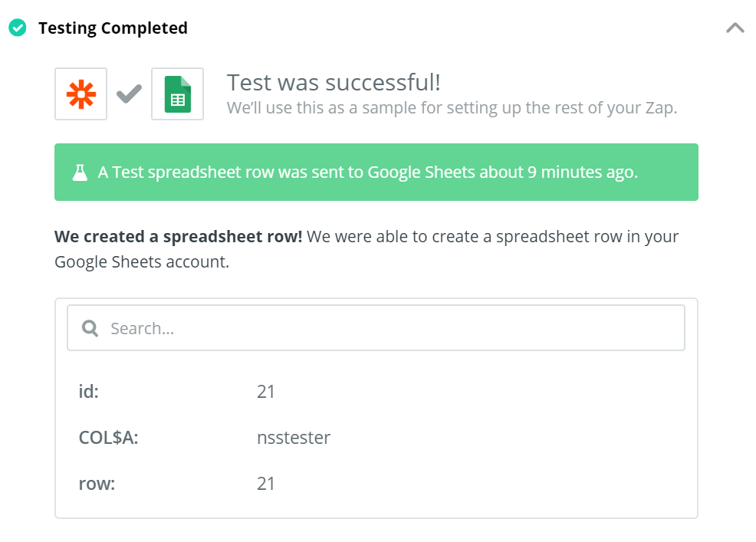This screenshot has width=756, height=542.
Task: Focus the Search... input field
Action: 376,328
